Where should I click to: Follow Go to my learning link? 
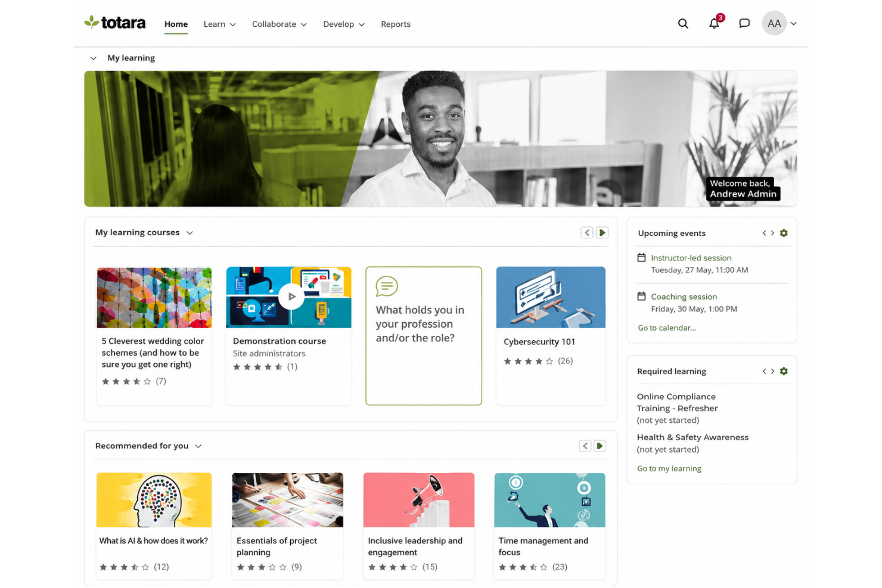click(669, 469)
